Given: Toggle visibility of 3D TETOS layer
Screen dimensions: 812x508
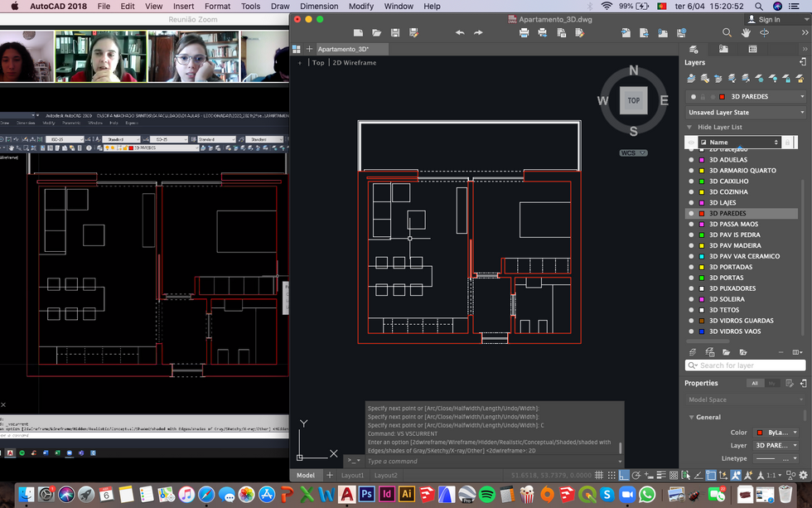Looking at the screenshot, I should 691,310.
